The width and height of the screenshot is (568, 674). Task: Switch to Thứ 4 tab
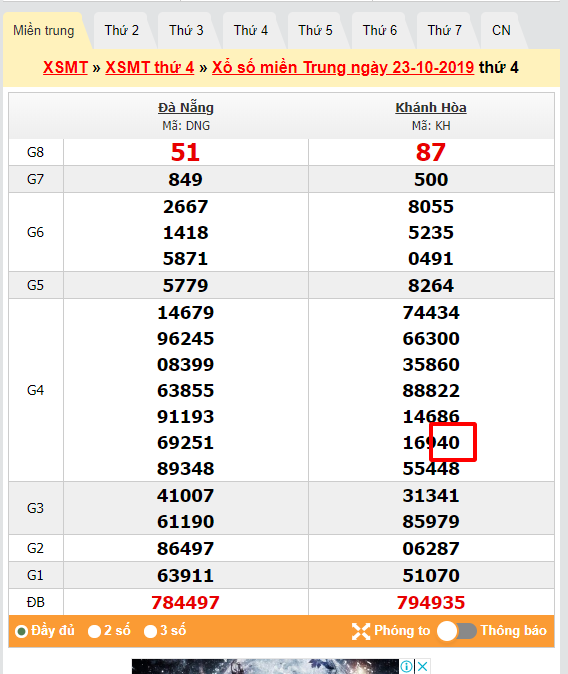click(251, 31)
